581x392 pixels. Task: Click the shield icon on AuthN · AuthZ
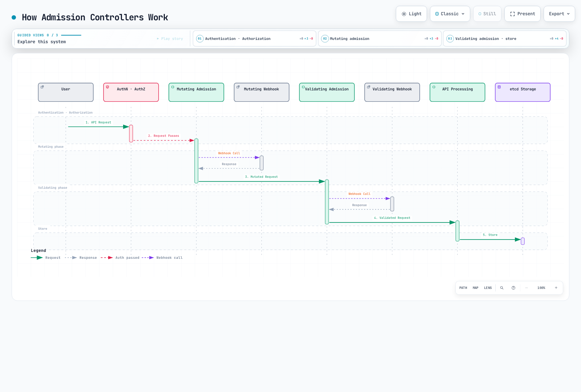pyautogui.click(x=107, y=87)
